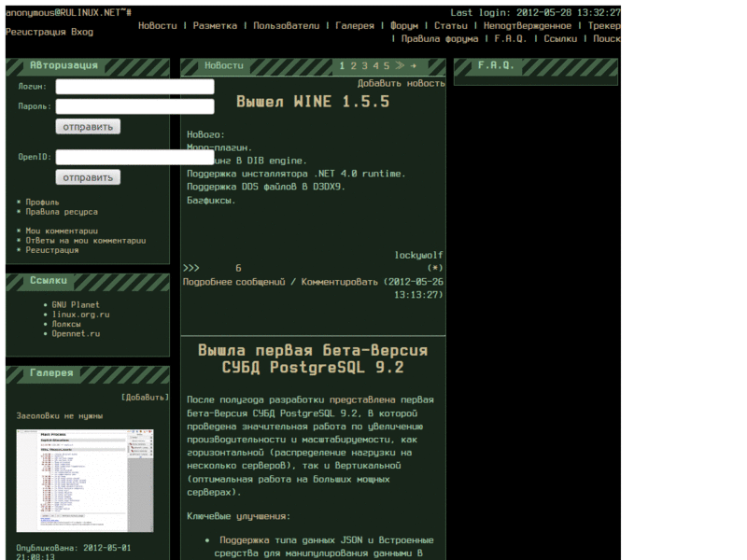The height and width of the screenshot is (560, 747).
Task: Open the Правила ресурса link
Action: point(62,212)
